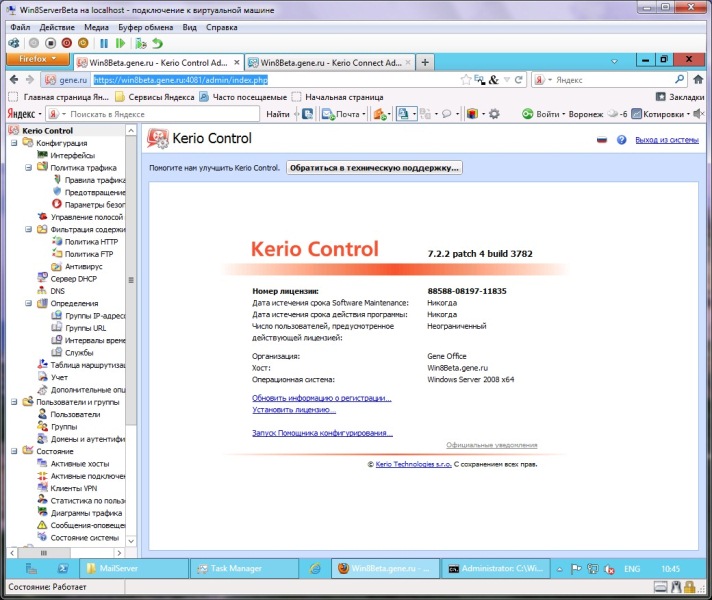Image resolution: width=712 pixels, height=600 pixels.
Task: Click the Выход из системы link
Action: click(666, 141)
